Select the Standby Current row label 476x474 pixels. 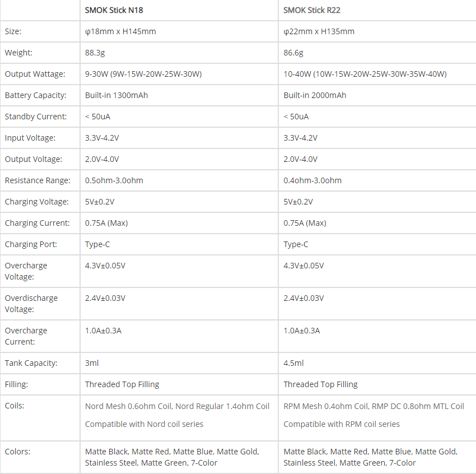click(x=36, y=117)
